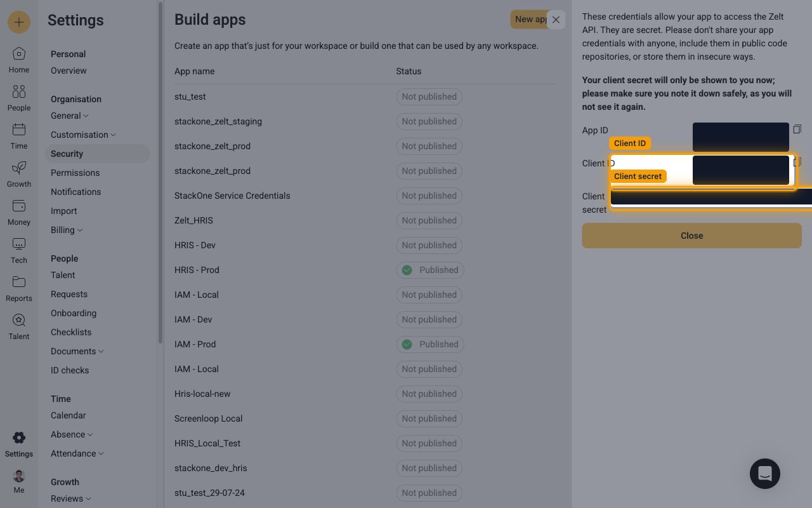This screenshot has width=812, height=508.
Task: Open stackone_zelt_staging app row
Action: pyautogui.click(x=364, y=121)
